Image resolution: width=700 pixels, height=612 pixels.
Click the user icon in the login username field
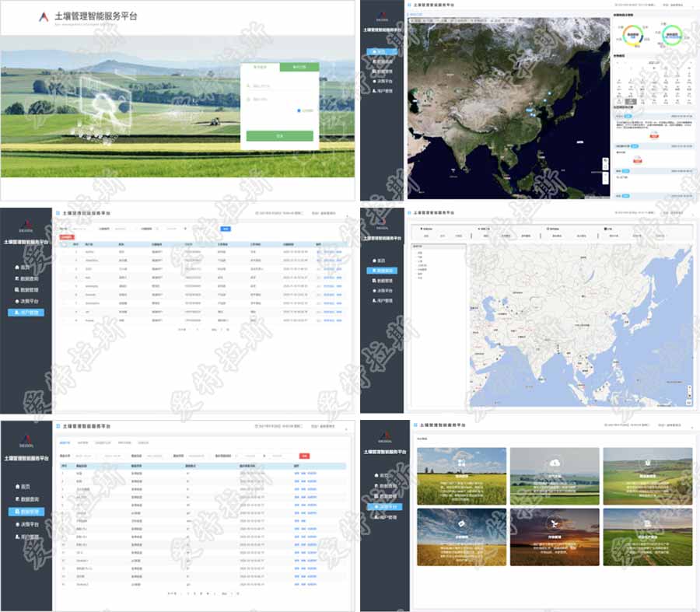click(248, 86)
